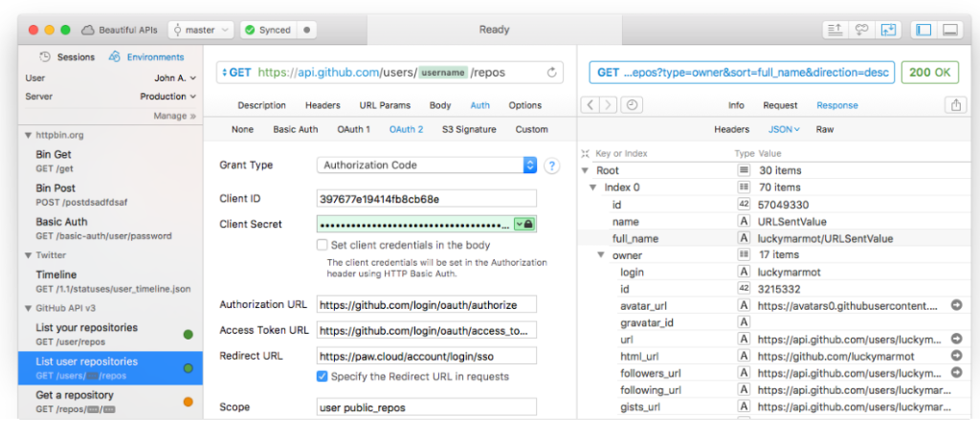
Task: Collapse the Index 0 tree node
Action: pyautogui.click(x=593, y=187)
